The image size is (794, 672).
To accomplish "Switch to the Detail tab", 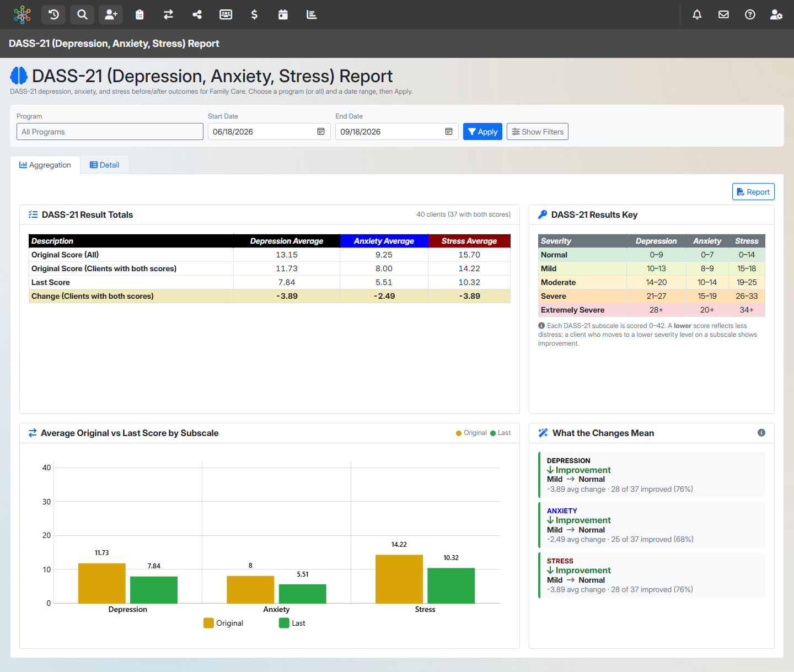I will tap(105, 165).
